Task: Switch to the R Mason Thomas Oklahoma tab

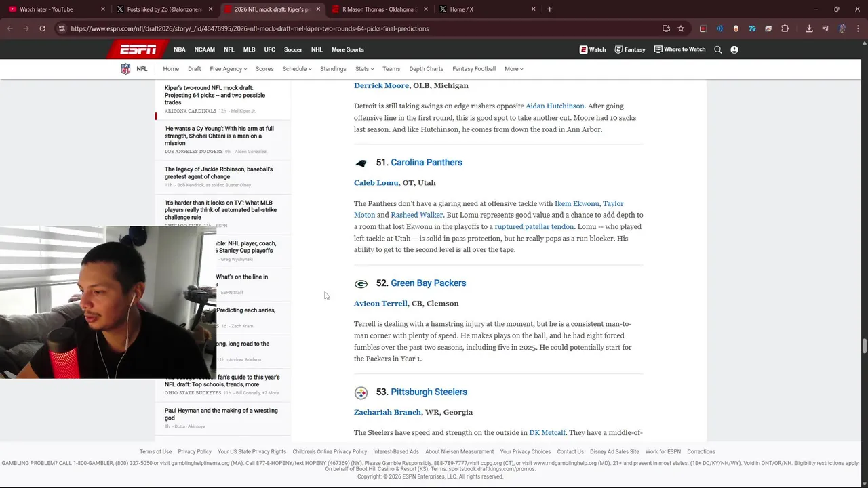Action: click(380, 9)
